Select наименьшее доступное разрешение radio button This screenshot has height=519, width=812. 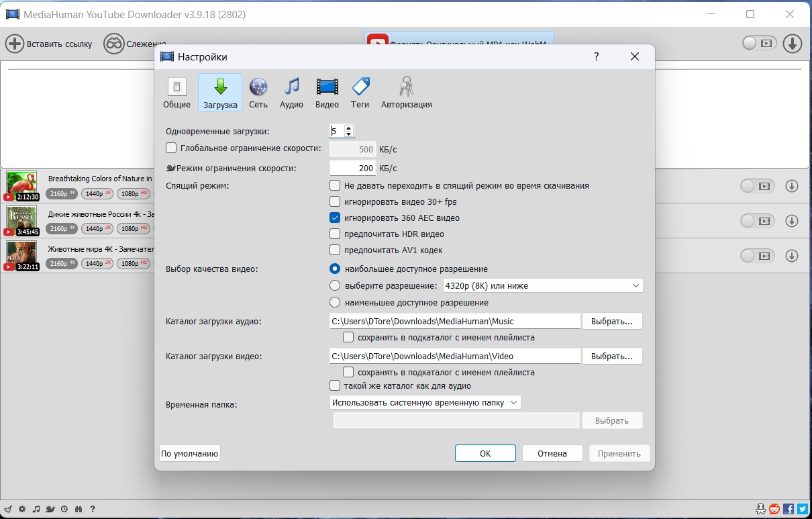click(x=335, y=302)
